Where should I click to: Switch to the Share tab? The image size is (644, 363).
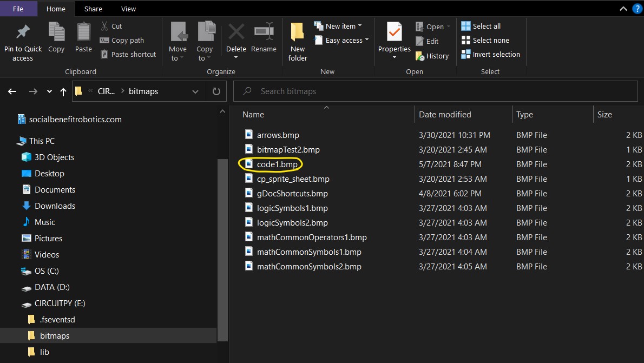93,9
